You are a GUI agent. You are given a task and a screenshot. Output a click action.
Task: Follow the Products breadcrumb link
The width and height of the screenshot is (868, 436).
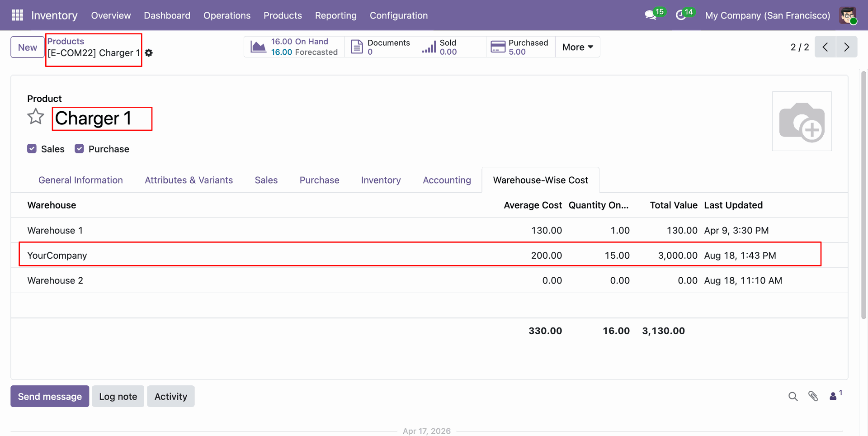[x=66, y=41]
